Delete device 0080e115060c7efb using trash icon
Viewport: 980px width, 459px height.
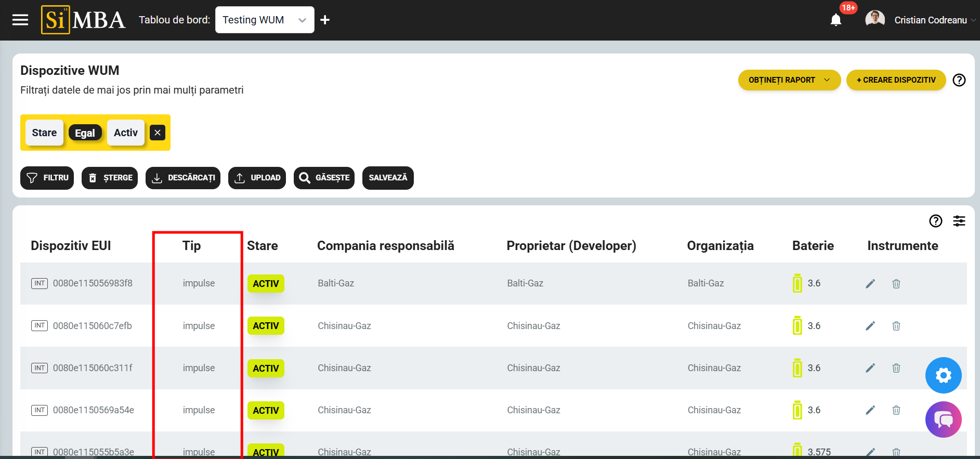coord(896,326)
